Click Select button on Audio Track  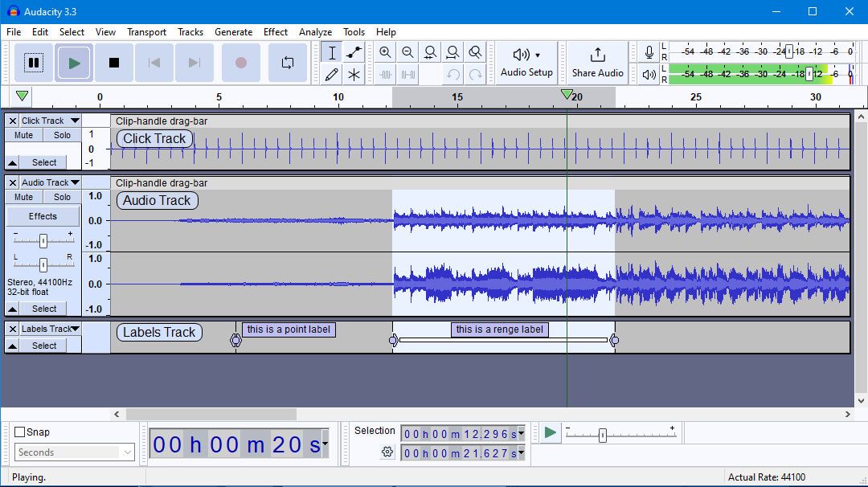(x=44, y=309)
